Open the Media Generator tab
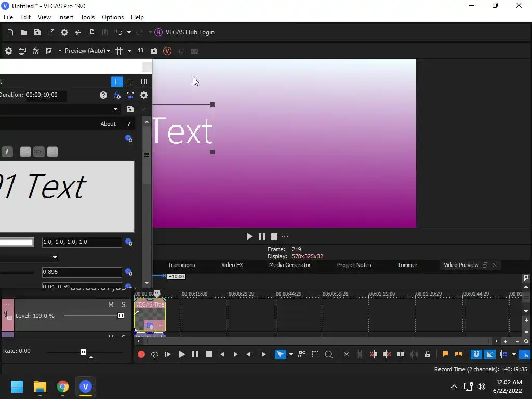 (290, 265)
